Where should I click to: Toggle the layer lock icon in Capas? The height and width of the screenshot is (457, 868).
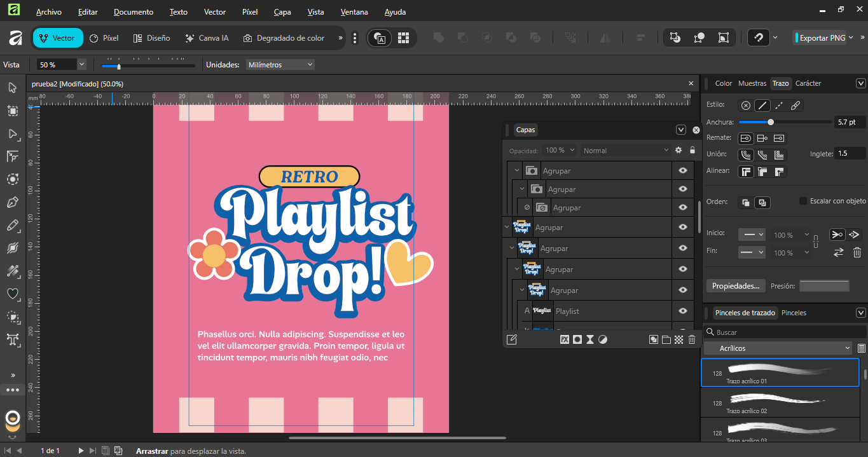pos(692,150)
